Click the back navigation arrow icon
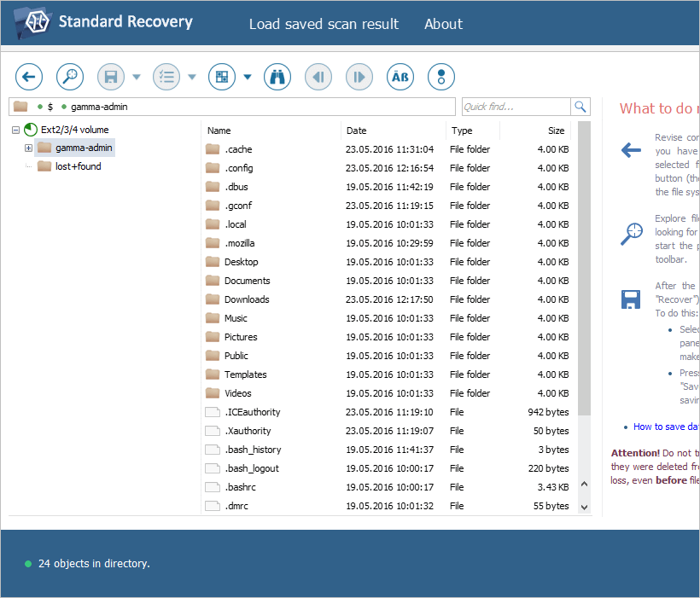The image size is (700, 598). coord(29,77)
